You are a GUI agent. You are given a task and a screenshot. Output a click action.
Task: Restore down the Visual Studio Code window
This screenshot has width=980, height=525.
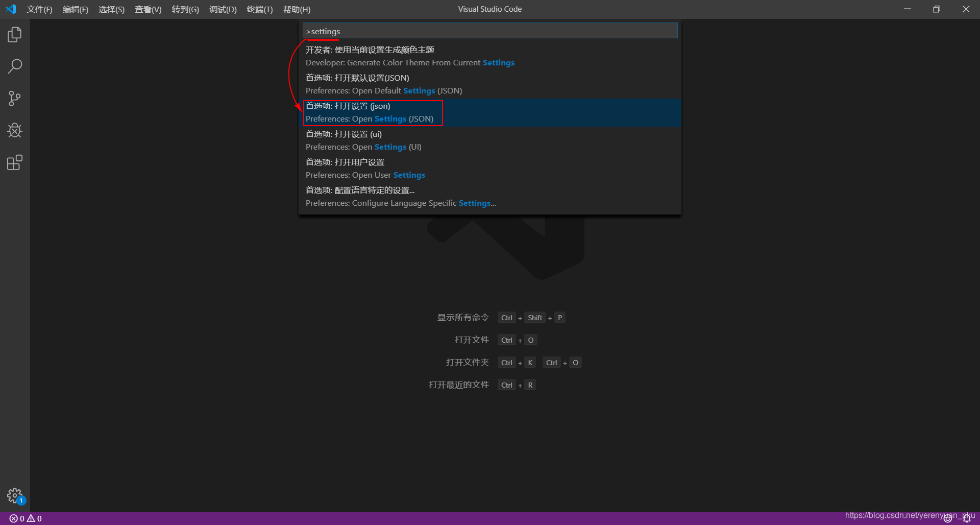point(937,9)
